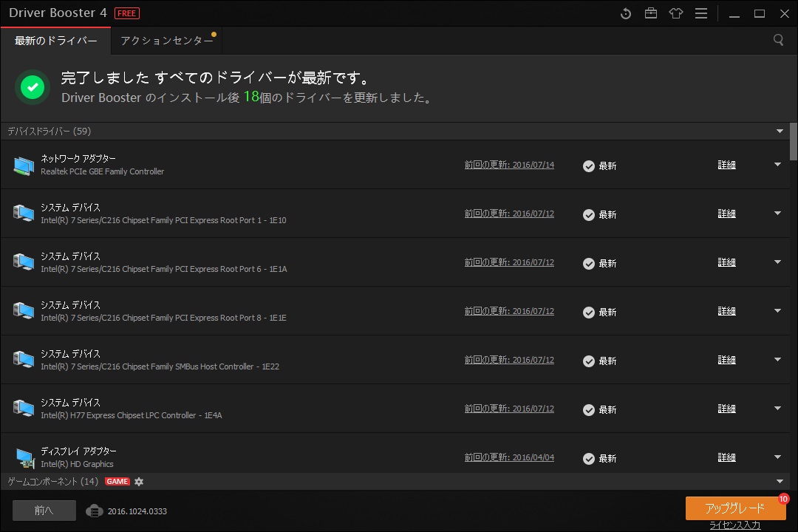Collapse the デバイスドライバー (59) section
798x532 pixels.
(780, 131)
